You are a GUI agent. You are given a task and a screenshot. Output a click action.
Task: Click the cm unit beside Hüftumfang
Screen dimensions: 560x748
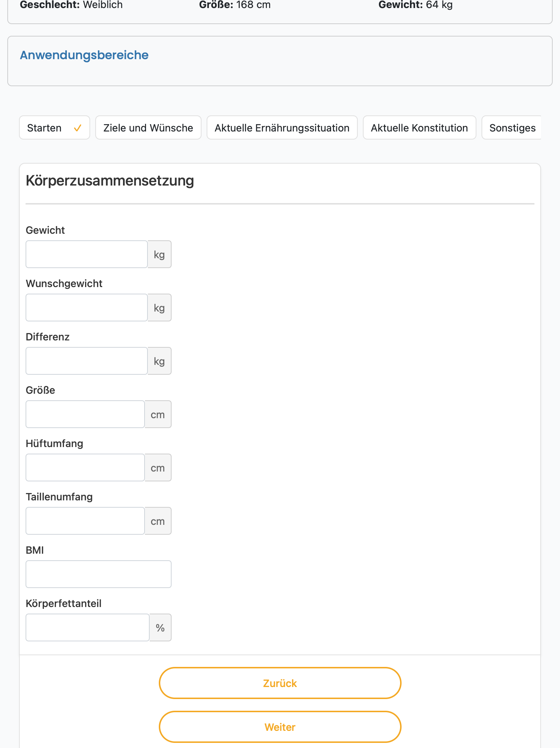click(158, 467)
